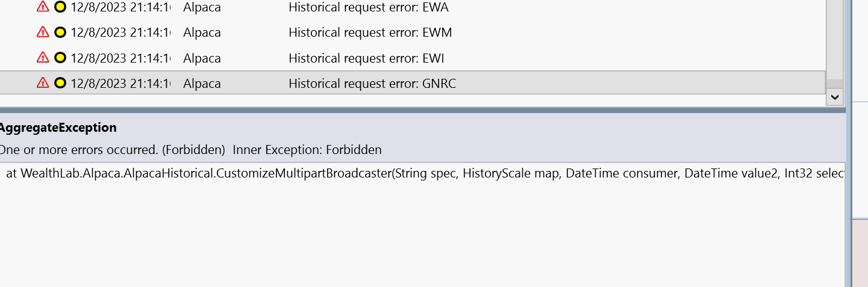The image size is (868, 287).
Task: Click the Alpaca source cell in the EWA row
Action: pyautogui.click(x=202, y=8)
